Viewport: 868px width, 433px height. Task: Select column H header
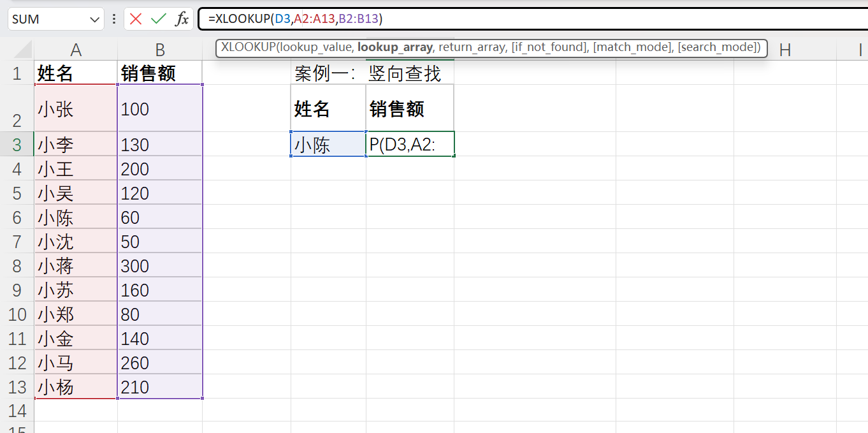point(785,50)
